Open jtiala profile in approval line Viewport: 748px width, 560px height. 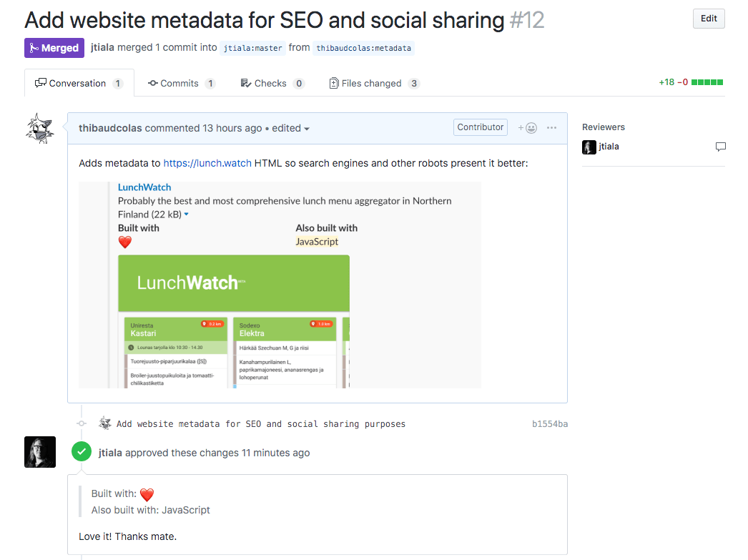[110, 453]
